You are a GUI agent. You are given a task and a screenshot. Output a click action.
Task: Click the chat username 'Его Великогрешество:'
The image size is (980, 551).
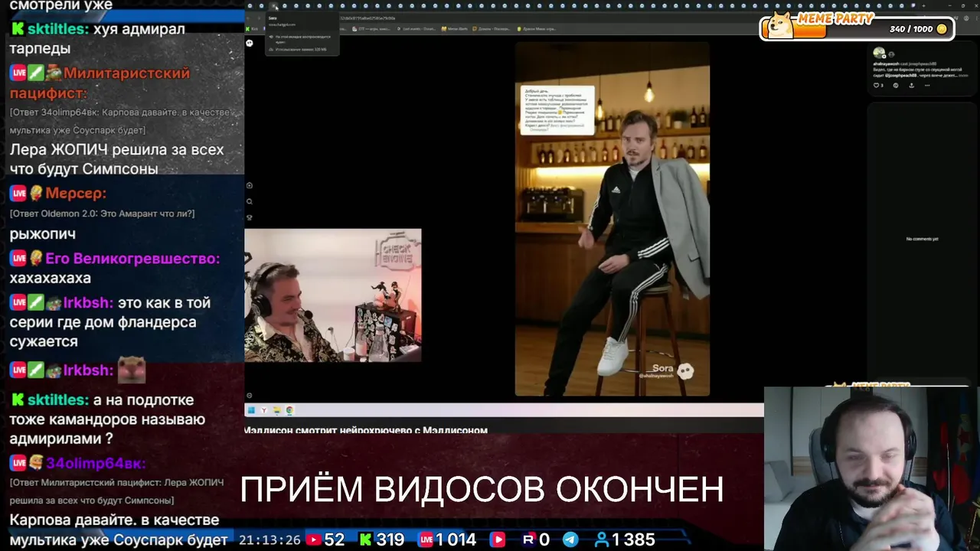click(x=132, y=259)
